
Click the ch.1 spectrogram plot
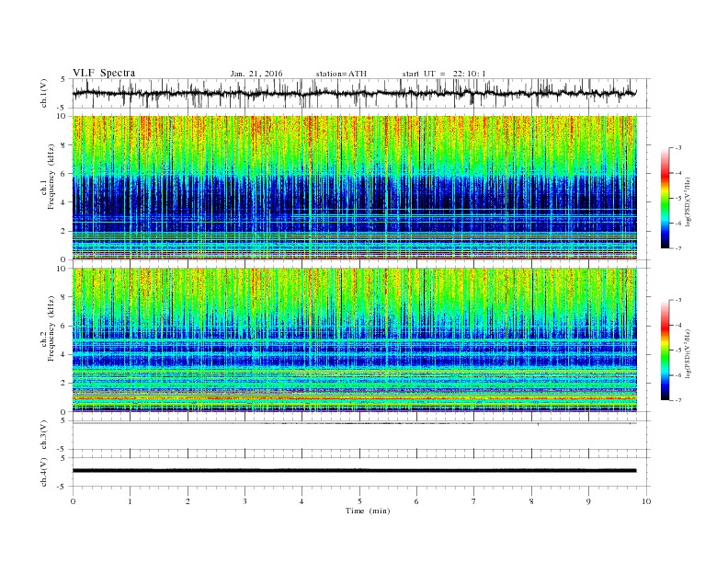(x=355, y=188)
